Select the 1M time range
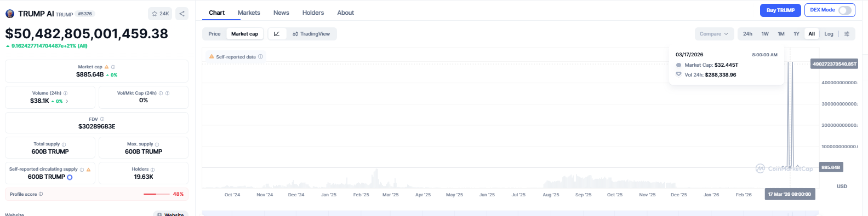The height and width of the screenshot is (216, 868). 781,34
